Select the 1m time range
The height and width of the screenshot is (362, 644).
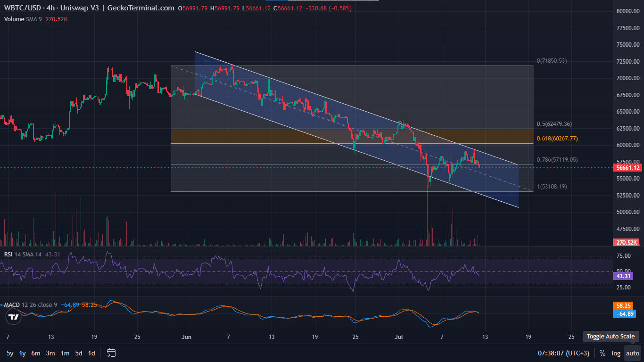65,353
